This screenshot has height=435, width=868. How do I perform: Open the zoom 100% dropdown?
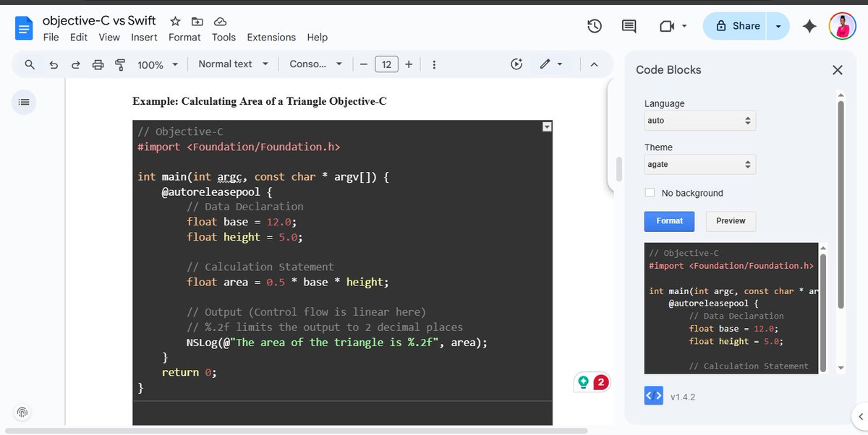coord(158,64)
